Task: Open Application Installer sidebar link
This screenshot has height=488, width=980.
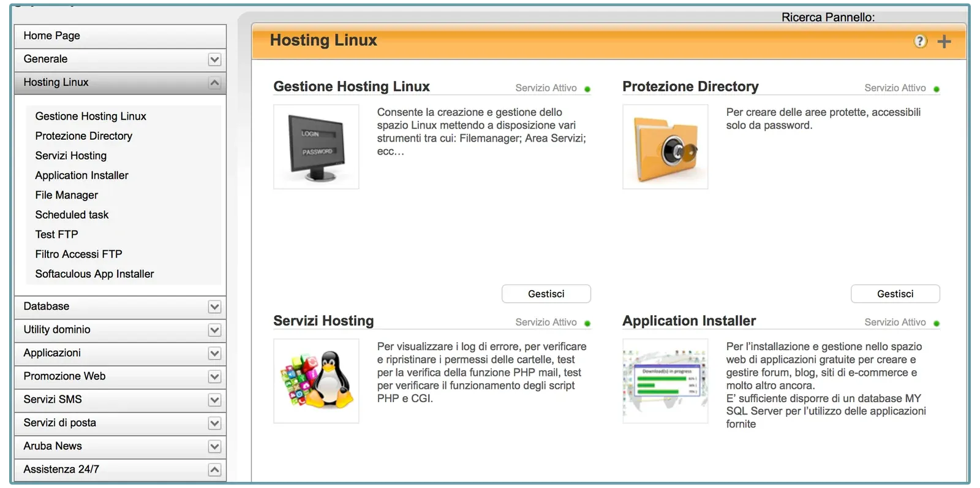Action: click(x=82, y=175)
